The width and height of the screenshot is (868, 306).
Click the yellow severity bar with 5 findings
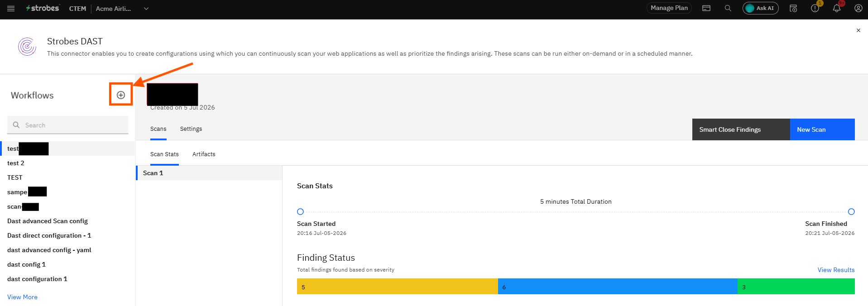(x=398, y=287)
